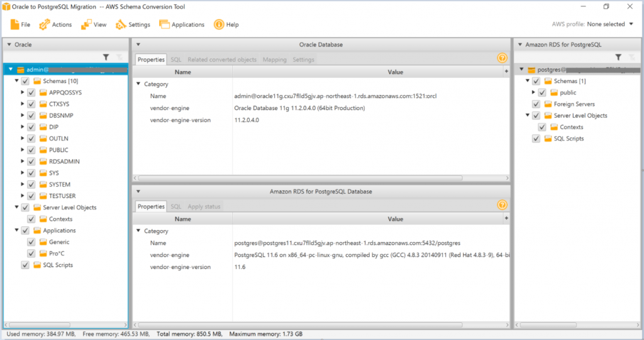Select the Used memory status text
The height and width of the screenshot is (340, 644).
coord(41,334)
